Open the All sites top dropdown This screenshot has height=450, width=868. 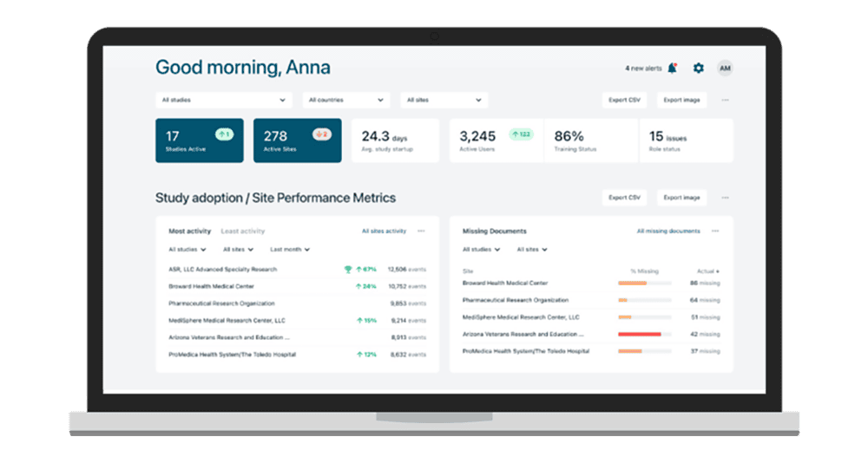point(444,100)
